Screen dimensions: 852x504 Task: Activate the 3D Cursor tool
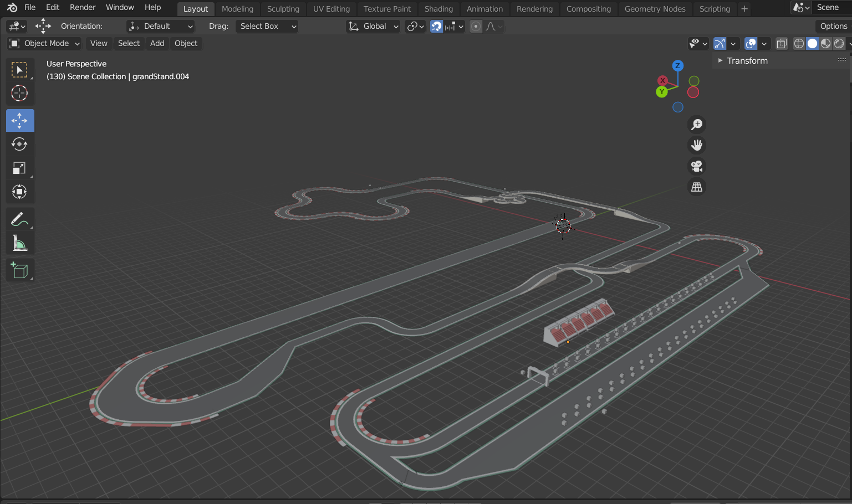20,93
